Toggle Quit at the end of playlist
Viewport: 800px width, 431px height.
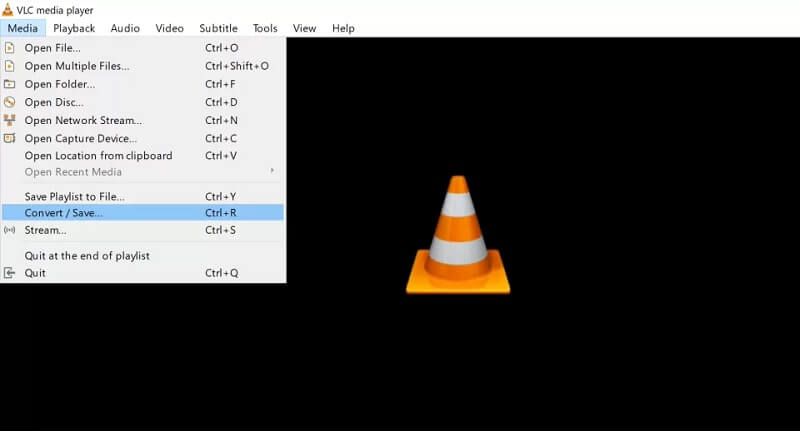coord(142,256)
